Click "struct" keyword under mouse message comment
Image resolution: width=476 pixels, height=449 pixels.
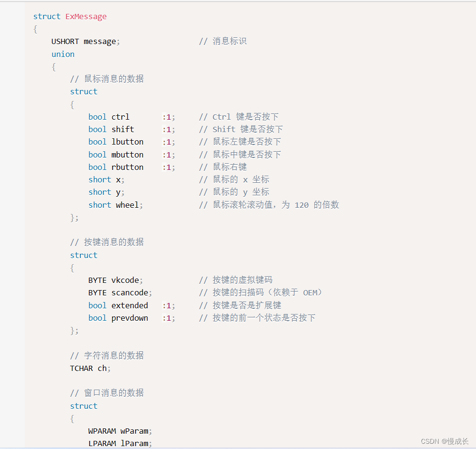point(84,92)
